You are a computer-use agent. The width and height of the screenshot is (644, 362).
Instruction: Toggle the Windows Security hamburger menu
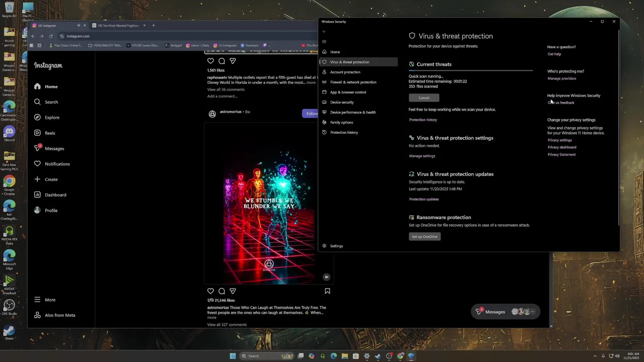(x=324, y=42)
